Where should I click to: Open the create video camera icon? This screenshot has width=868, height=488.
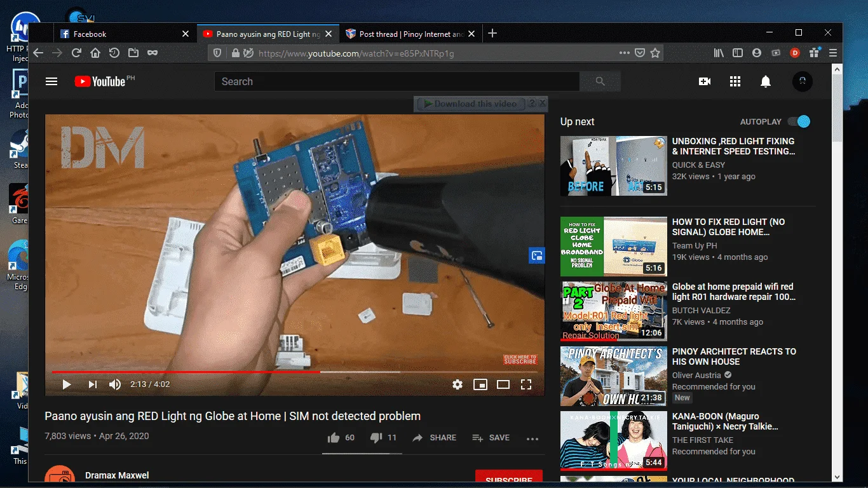click(x=705, y=81)
